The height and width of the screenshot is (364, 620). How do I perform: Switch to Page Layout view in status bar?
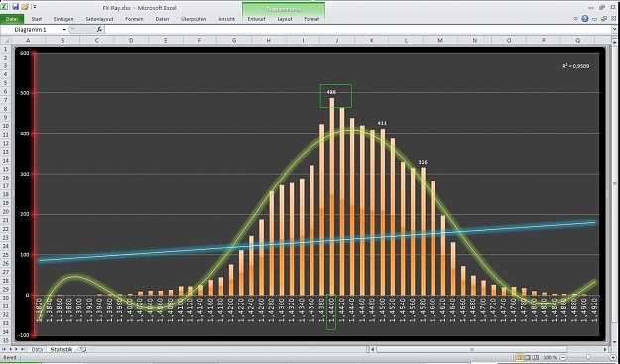click(x=527, y=358)
